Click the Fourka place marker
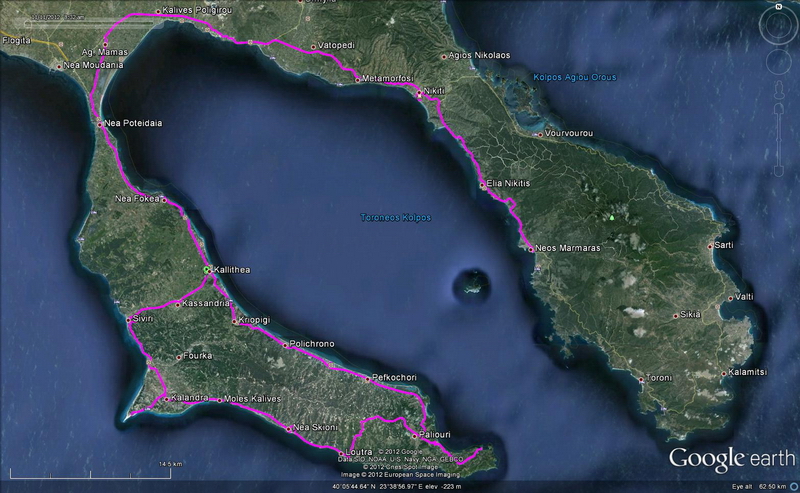This screenshot has width=800, height=493. tap(179, 357)
